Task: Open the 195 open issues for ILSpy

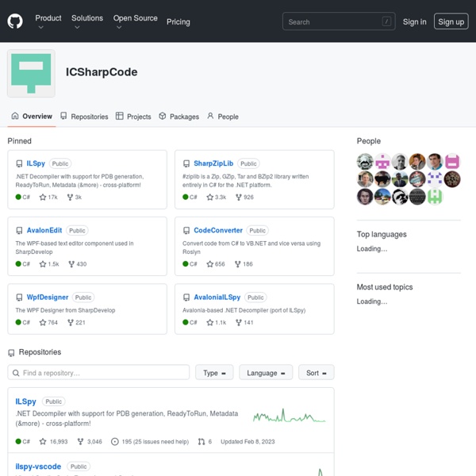Action: pyautogui.click(x=150, y=441)
